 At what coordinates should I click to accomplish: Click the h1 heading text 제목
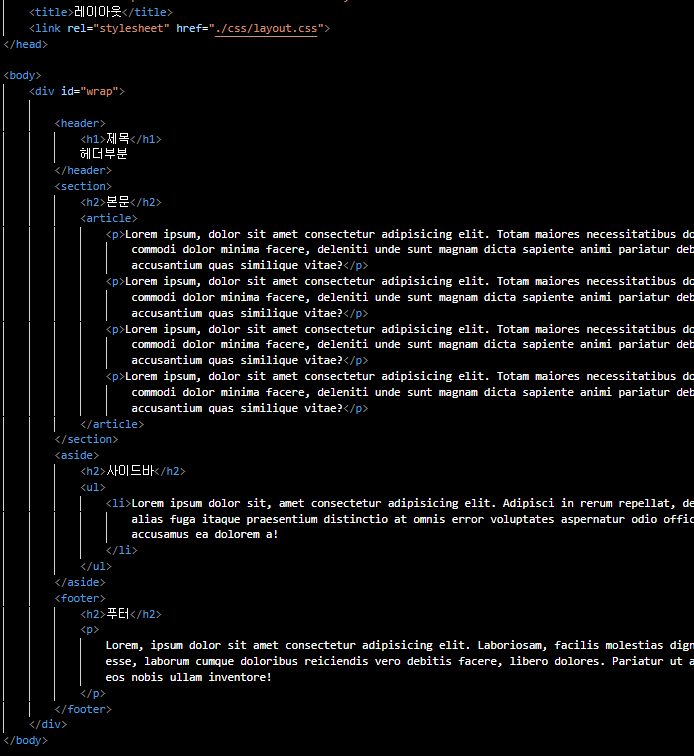click(x=118, y=139)
